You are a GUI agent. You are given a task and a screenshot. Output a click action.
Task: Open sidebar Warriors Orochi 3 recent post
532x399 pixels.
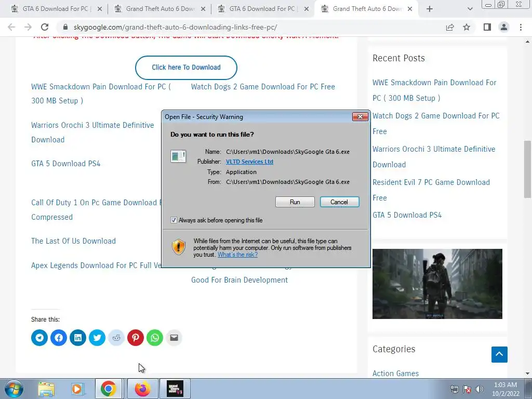[434, 157]
